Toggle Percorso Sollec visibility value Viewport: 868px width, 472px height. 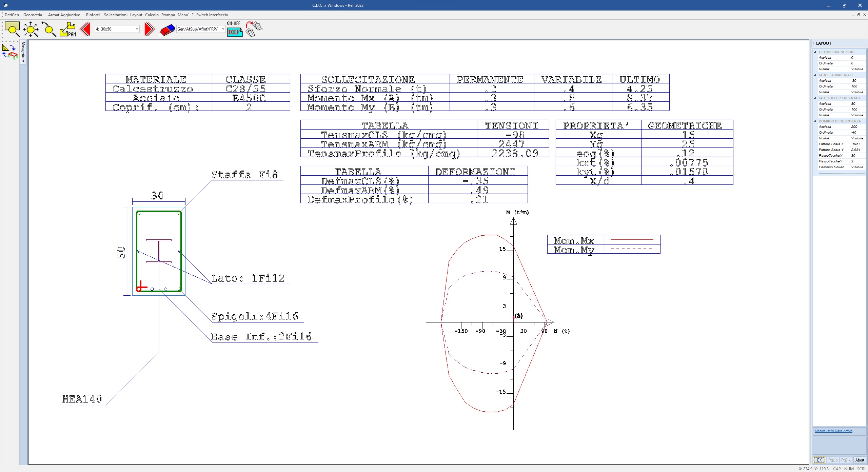click(x=857, y=167)
